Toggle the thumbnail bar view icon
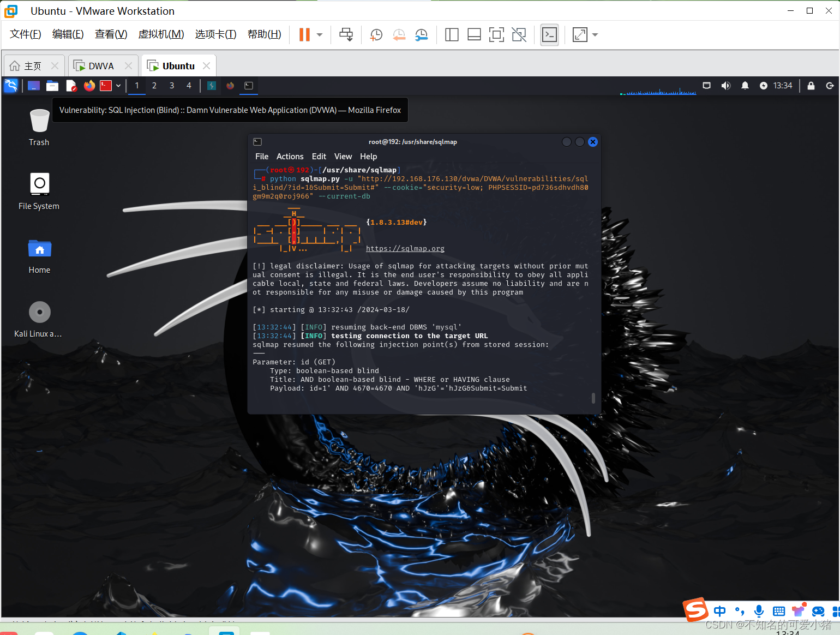This screenshot has height=635, width=840. click(x=474, y=35)
